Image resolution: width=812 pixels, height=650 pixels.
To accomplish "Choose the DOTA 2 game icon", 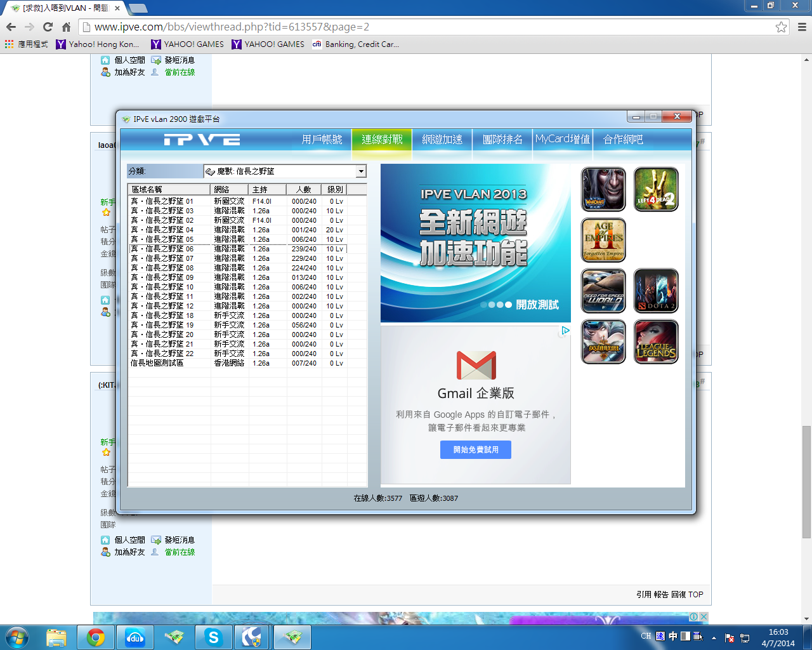I will 656,291.
